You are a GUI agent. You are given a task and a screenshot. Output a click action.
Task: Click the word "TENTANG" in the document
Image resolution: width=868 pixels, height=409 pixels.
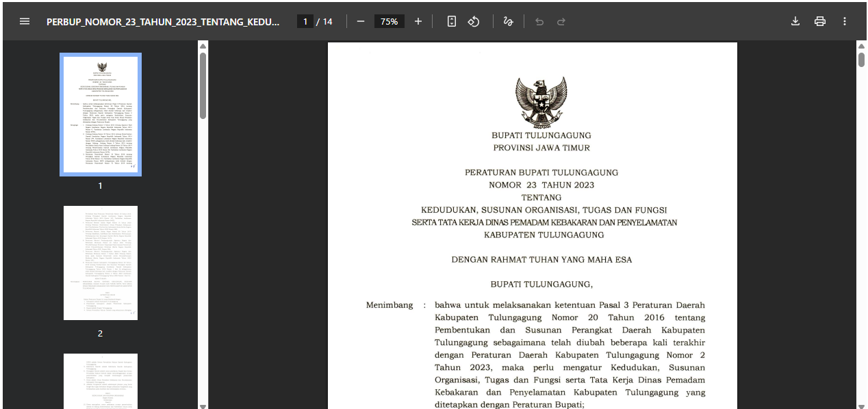[541, 198]
